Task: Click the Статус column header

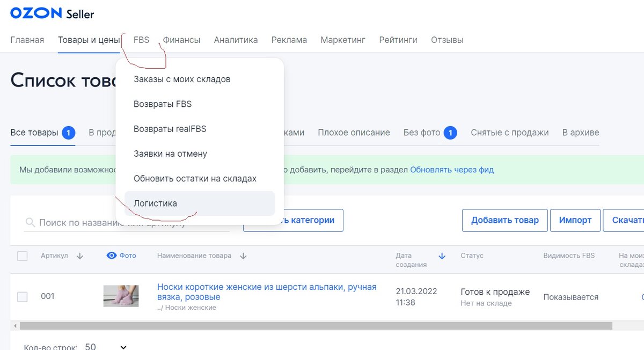Action: [x=472, y=256]
